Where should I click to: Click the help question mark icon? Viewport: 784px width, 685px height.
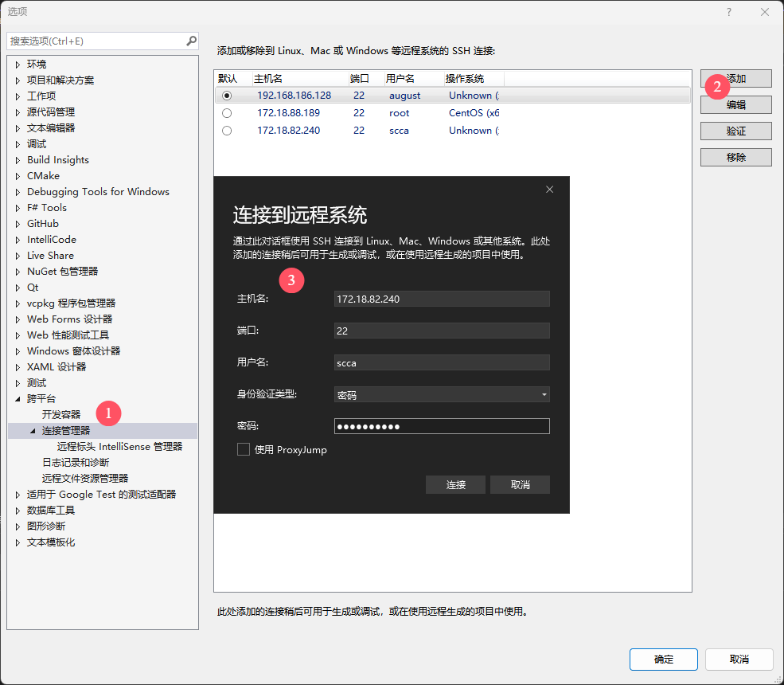click(728, 12)
